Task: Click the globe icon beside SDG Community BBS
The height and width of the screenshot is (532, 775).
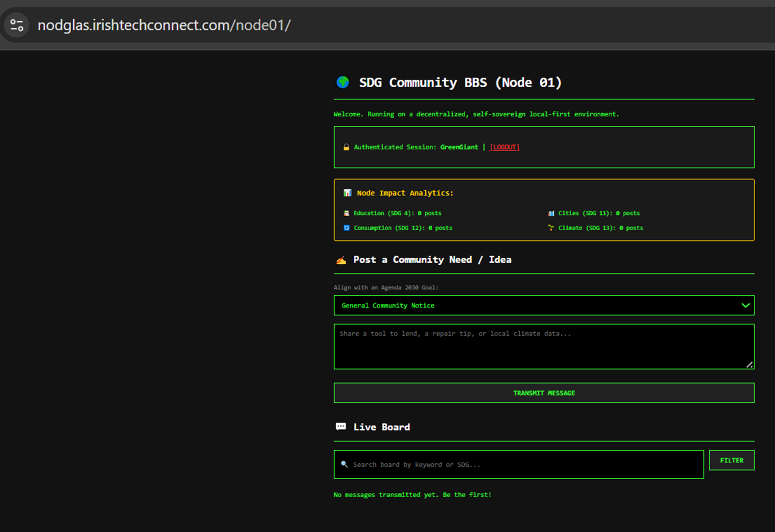Action: [343, 82]
